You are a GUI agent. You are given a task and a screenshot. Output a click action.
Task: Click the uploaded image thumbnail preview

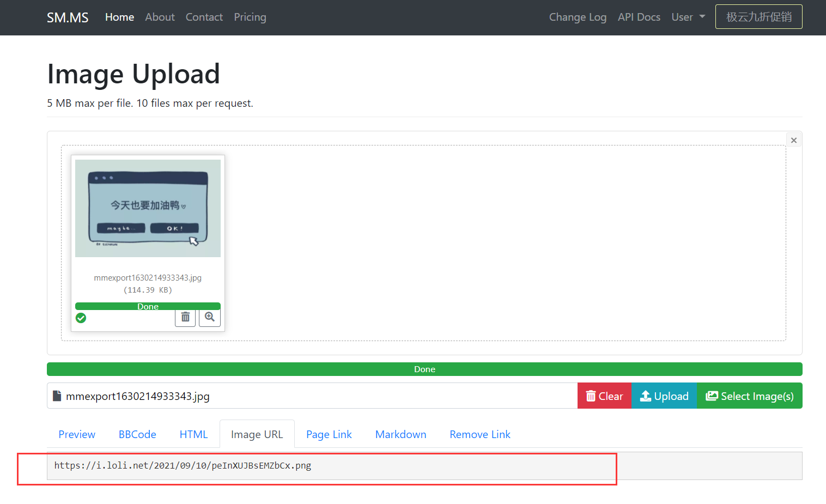coord(148,208)
